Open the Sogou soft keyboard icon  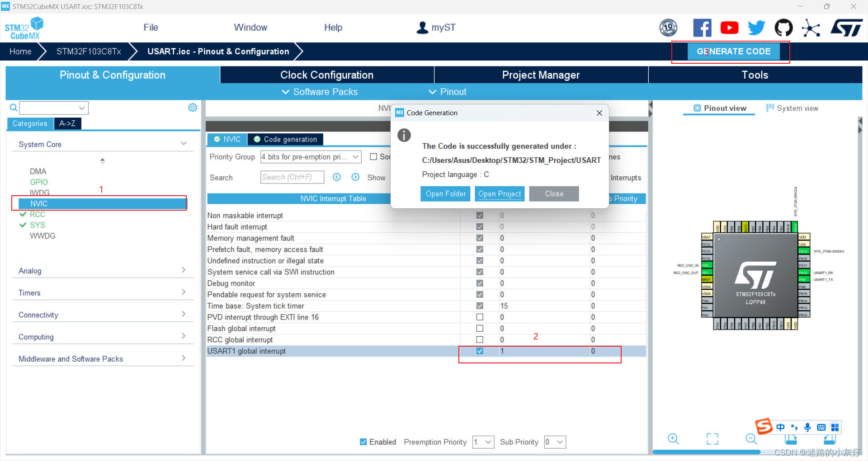821,427
